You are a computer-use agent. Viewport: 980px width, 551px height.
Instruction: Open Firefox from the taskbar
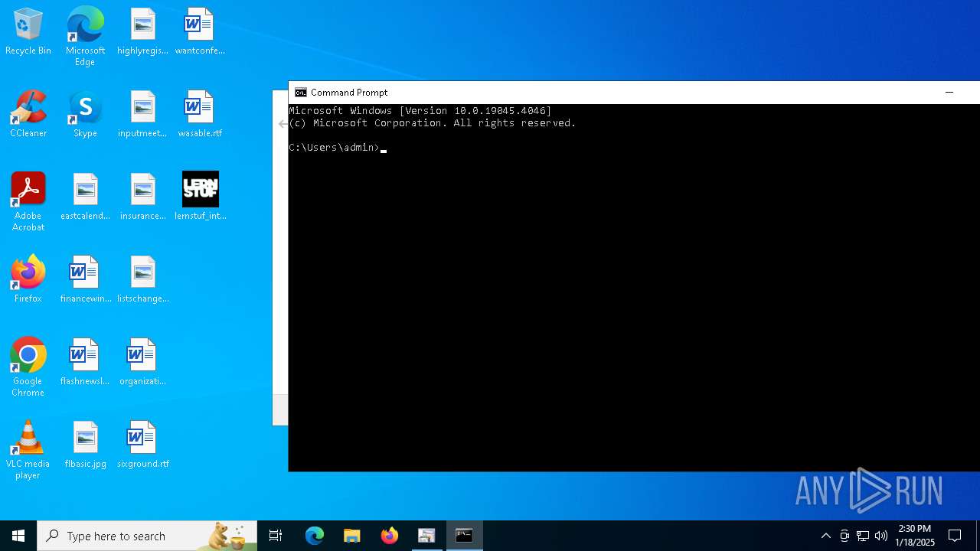tap(390, 536)
